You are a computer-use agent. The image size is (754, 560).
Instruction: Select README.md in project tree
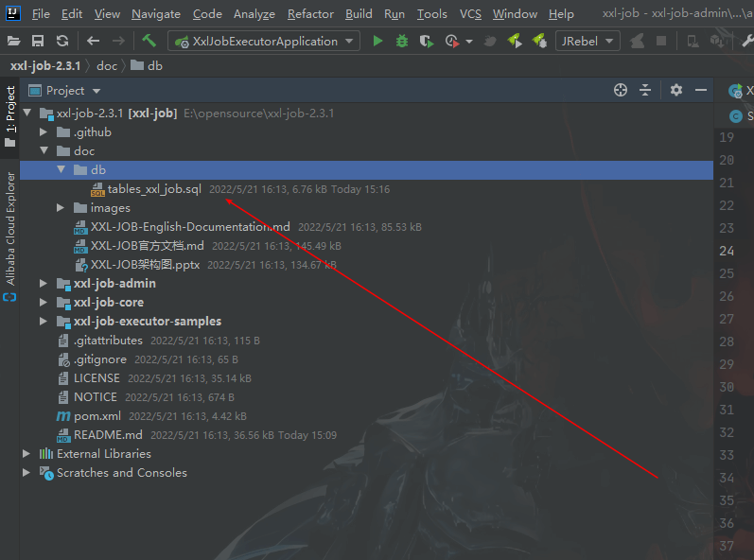click(x=108, y=435)
